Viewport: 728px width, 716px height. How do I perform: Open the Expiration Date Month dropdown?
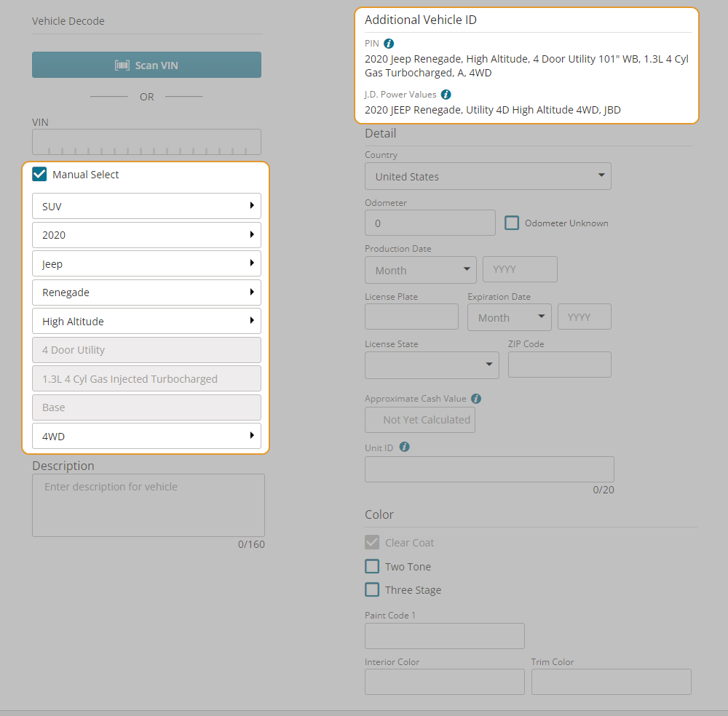tap(510, 317)
